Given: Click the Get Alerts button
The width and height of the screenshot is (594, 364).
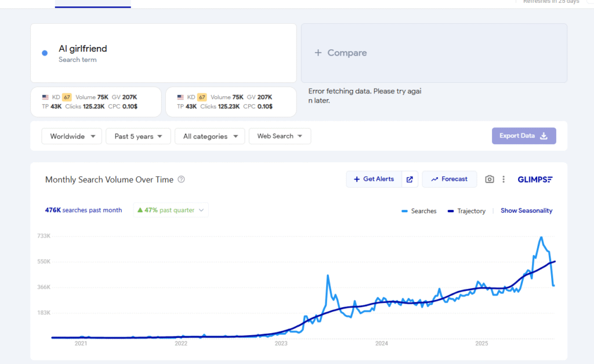Looking at the screenshot, I should (374, 180).
